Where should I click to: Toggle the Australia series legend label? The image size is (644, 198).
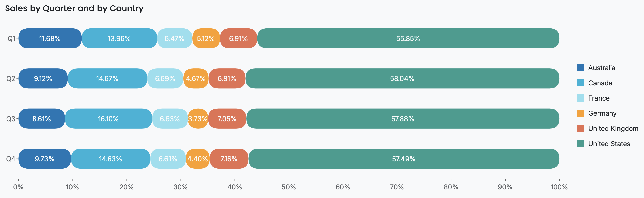click(602, 68)
